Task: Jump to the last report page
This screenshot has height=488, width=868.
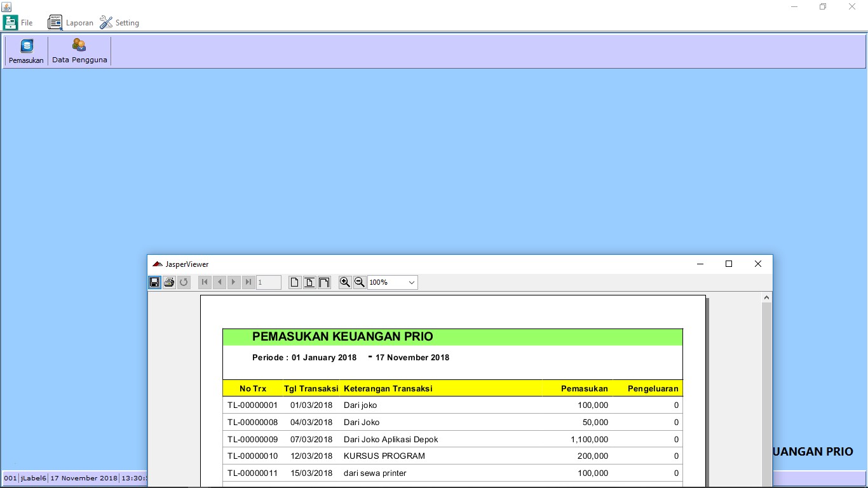Action: point(248,282)
